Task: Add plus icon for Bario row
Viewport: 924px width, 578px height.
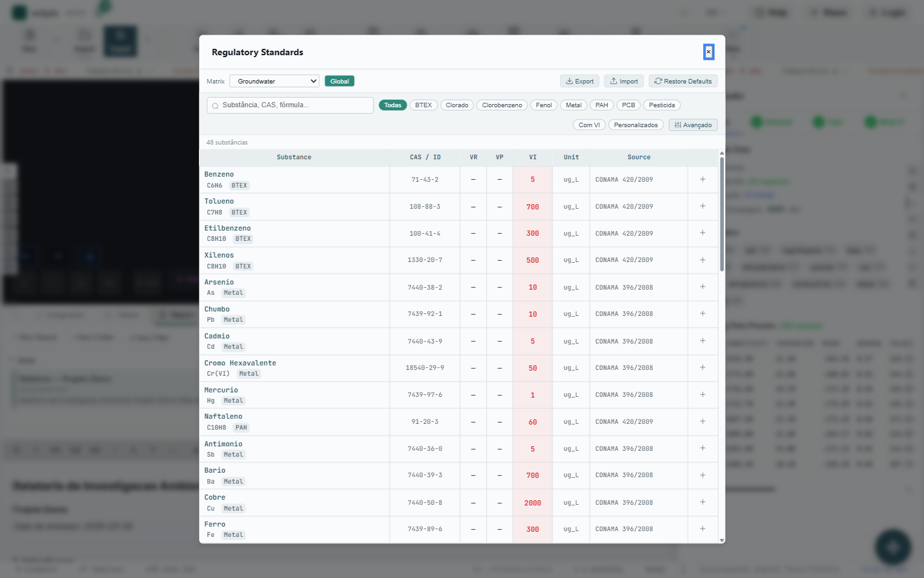Action: coord(703,475)
